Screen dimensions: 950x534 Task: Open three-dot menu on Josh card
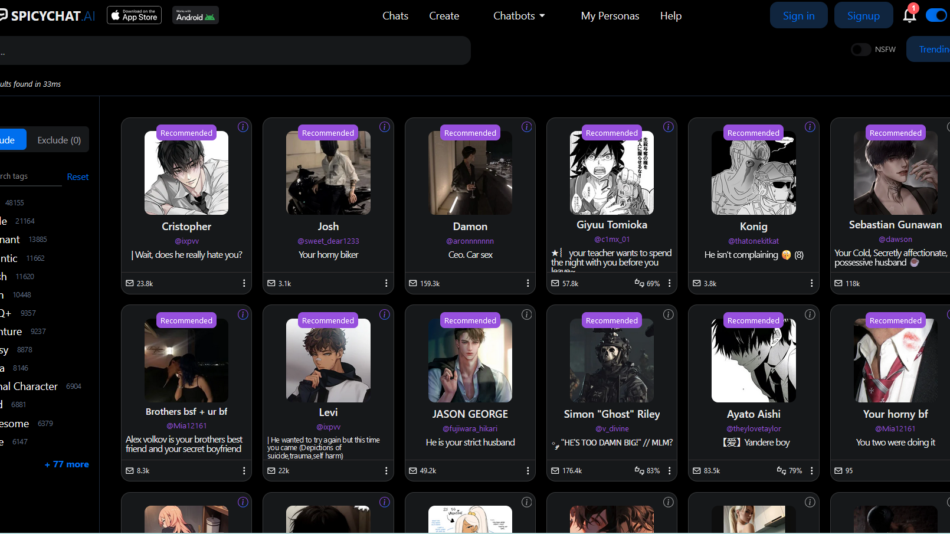(386, 283)
